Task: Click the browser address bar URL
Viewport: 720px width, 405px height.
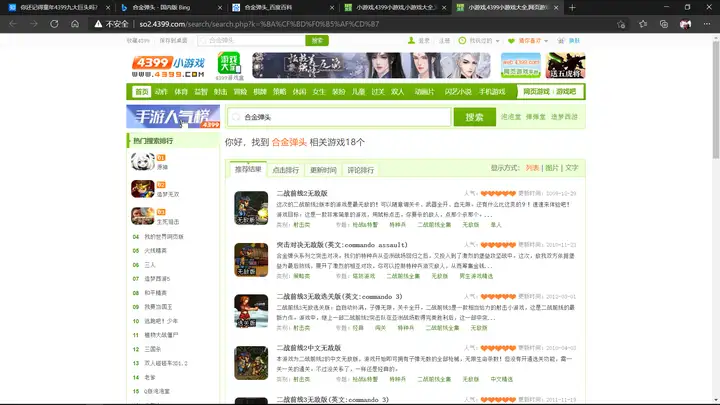Action: [259, 24]
